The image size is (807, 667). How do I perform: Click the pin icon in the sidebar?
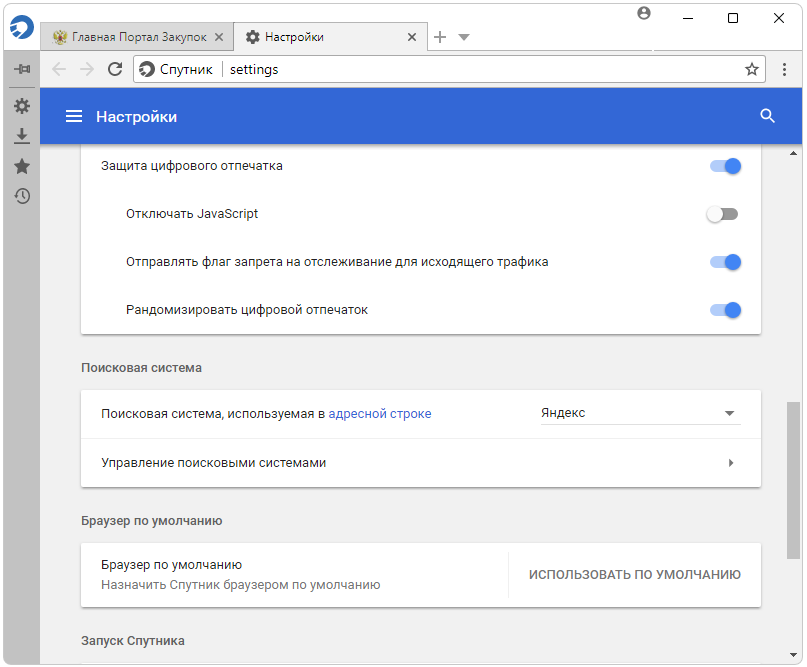point(21,69)
